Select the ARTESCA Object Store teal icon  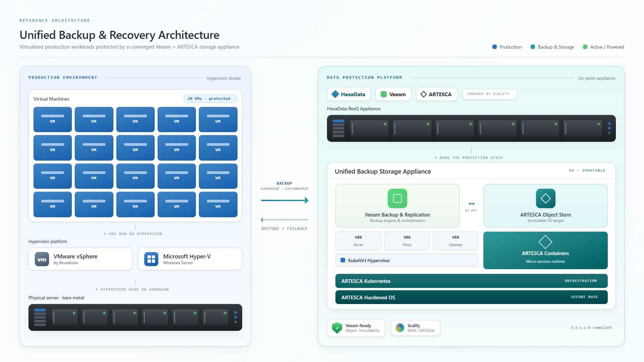[x=546, y=198]
